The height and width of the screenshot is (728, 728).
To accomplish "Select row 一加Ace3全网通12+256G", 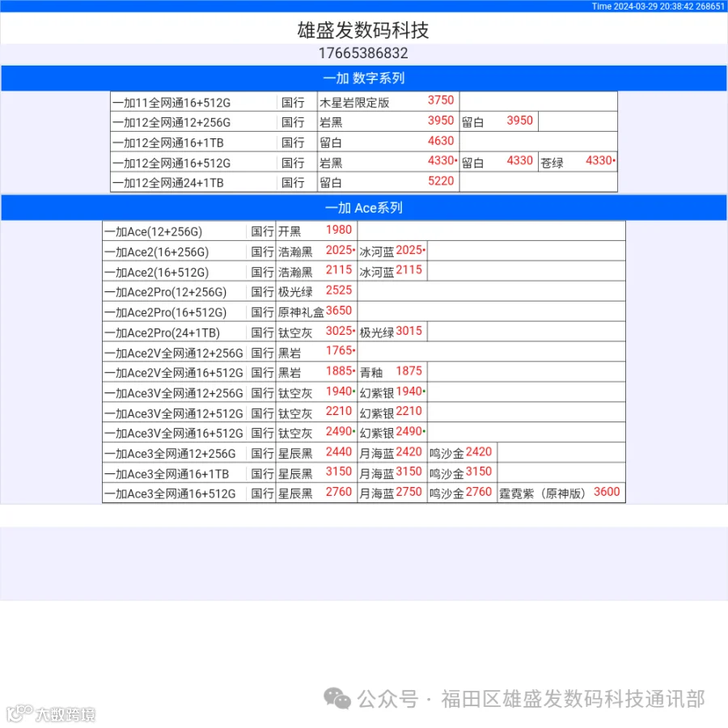I will point(364,453).
